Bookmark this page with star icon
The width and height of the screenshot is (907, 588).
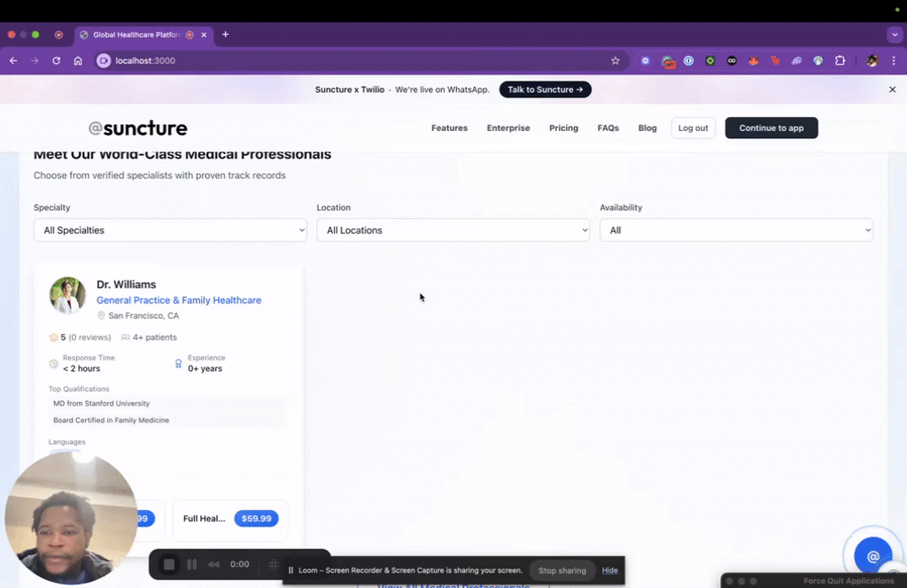tap(616, 61)
